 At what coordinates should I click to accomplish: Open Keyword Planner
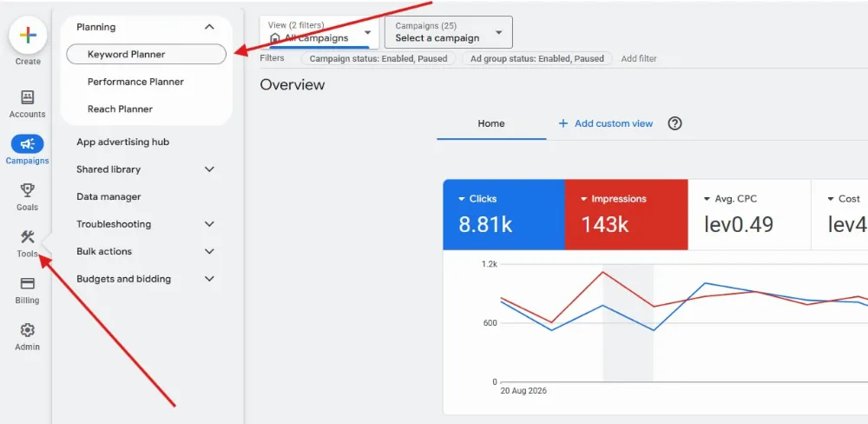click(146, 55)
